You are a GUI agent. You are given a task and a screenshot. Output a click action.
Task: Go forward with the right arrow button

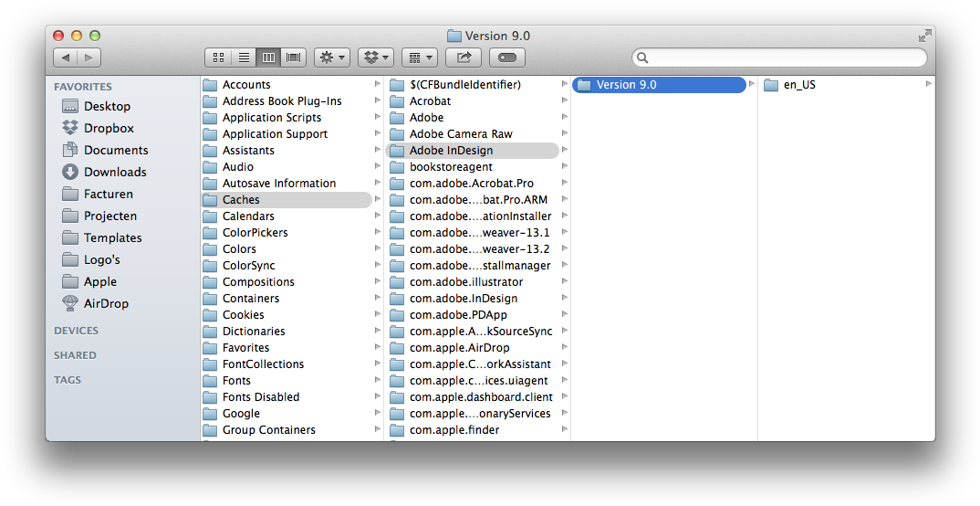89,58
